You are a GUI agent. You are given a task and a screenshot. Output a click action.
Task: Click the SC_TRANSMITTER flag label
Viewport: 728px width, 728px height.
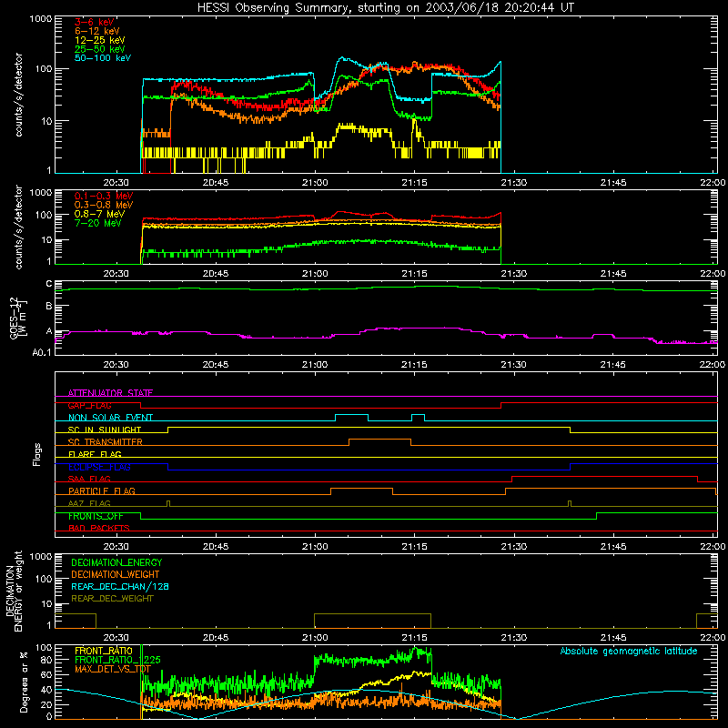[106, 442]
